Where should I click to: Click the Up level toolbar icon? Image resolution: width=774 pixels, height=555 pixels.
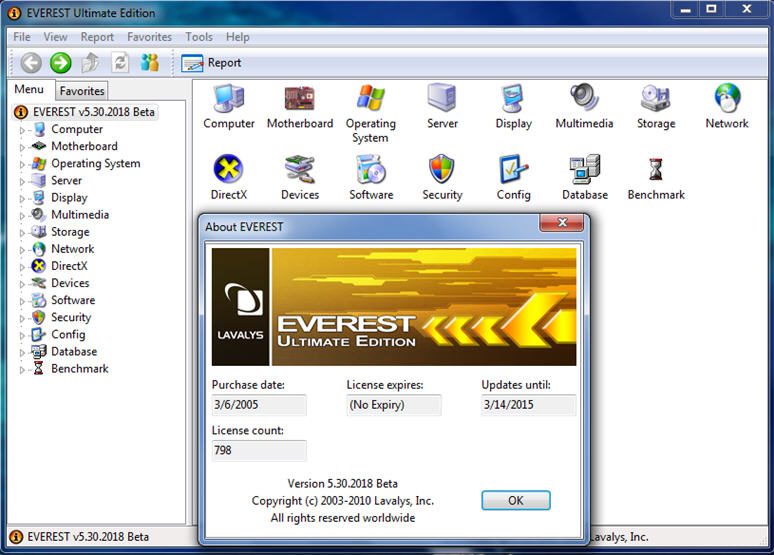(90, 63)
